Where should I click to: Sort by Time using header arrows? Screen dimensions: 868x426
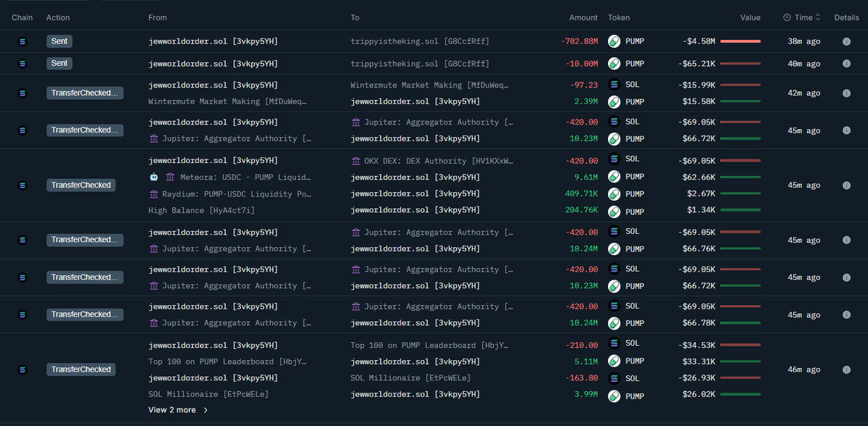[817, 17]
